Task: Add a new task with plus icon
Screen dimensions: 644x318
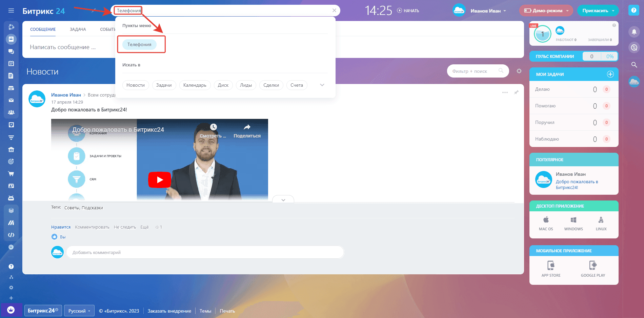Action: [x=610, y=74]
